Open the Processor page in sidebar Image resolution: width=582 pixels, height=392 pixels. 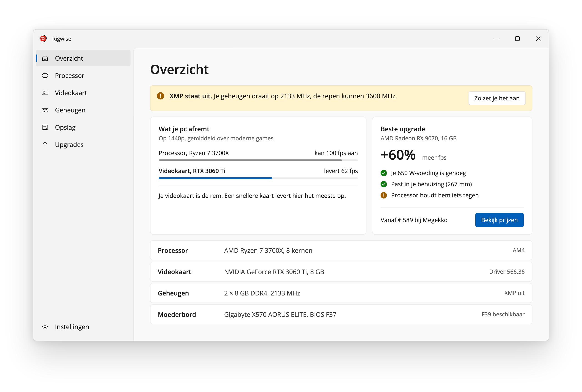click(83, 75)
